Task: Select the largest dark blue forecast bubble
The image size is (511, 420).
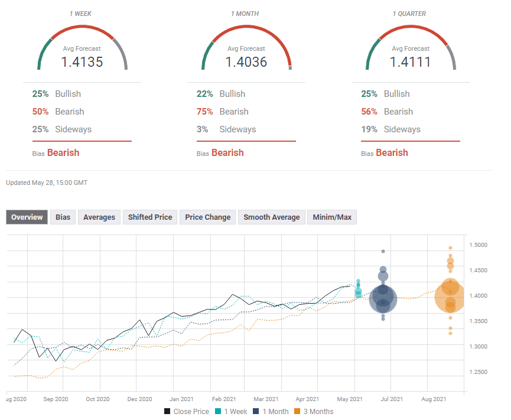Action: click(383, 299)
